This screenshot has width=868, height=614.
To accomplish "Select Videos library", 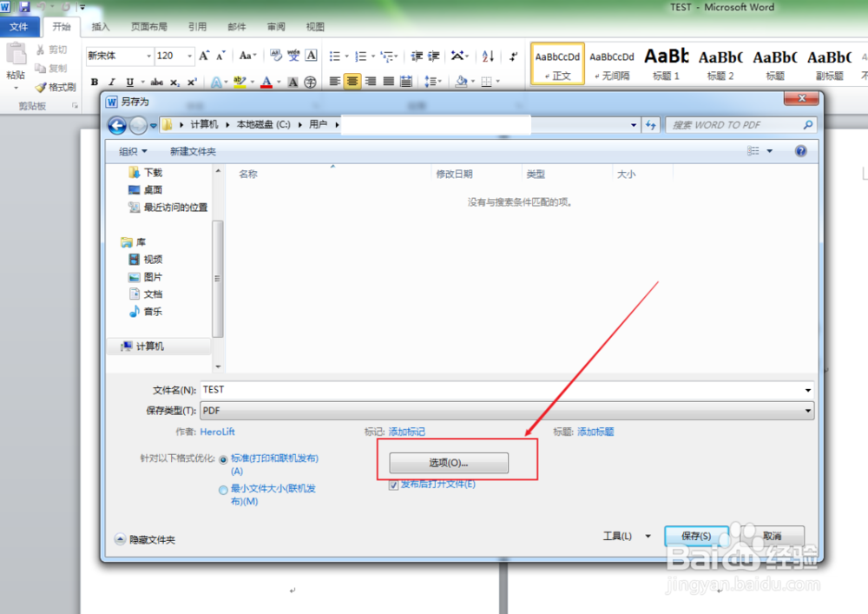I will [146, 259].
